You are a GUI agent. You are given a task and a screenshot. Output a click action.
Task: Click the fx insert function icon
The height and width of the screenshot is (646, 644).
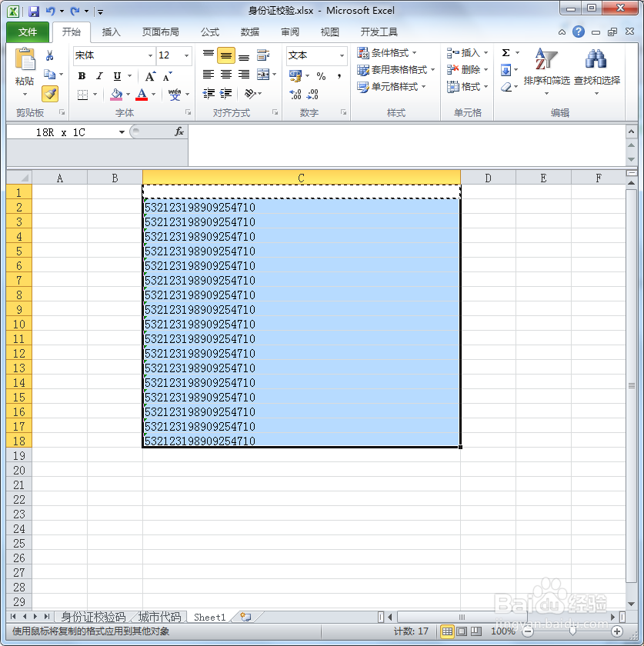(179, 132)
